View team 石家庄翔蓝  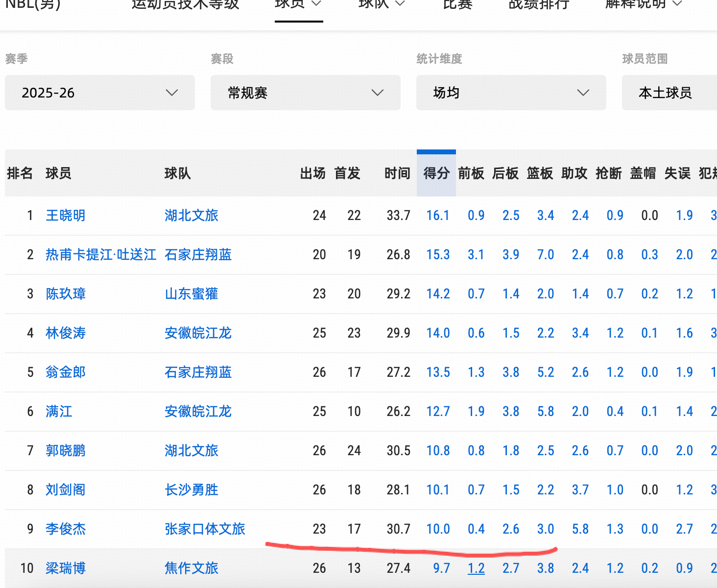point(198,255)
